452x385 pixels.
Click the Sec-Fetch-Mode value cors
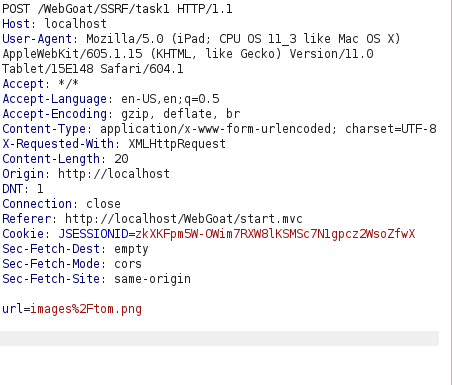coord(128,264)
